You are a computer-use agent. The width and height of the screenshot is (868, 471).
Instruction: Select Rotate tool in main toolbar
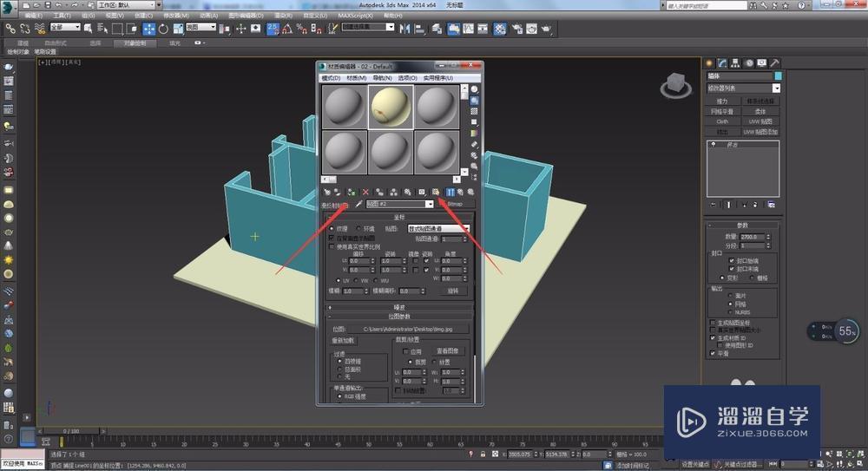tap(163, 29)
